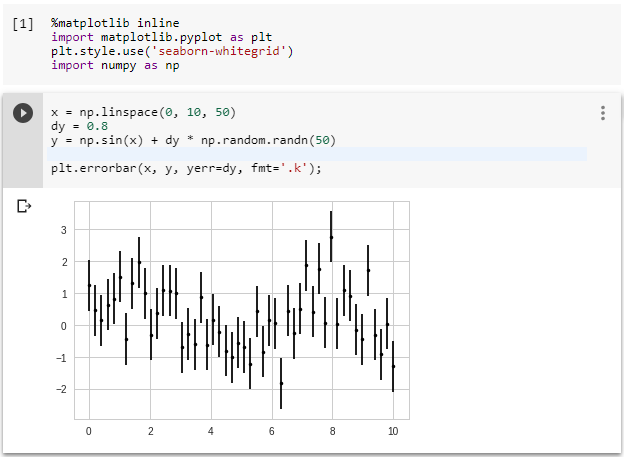The height and width of the screenshot is (457, 624).
Task: Place cursor in the plt.style.use('seaborn-whitegrid') line
Action: 172,51
